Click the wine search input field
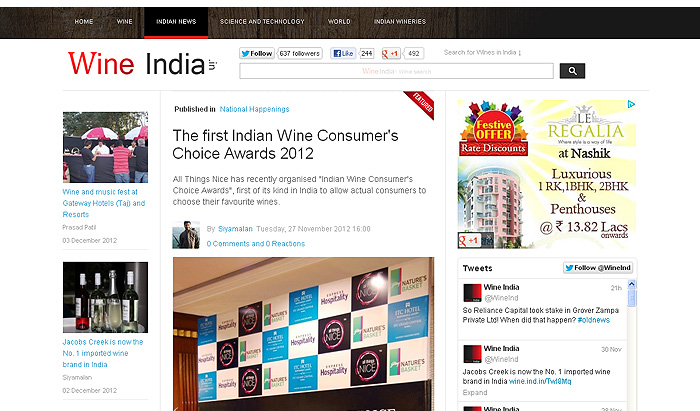This screenshot has height=411, width=700. click(396, 71)
